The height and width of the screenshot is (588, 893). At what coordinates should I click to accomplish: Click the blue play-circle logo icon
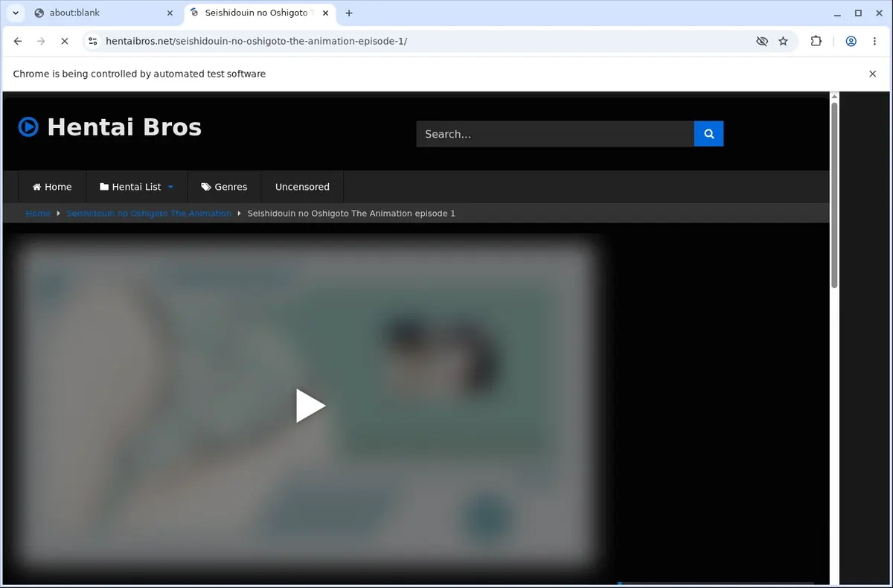point(28,127)
